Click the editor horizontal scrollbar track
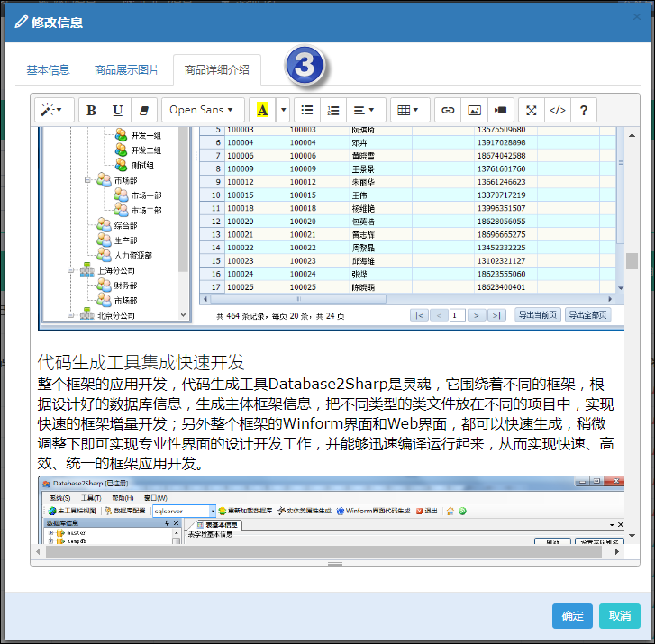655x644 pixels. [323, 552]
